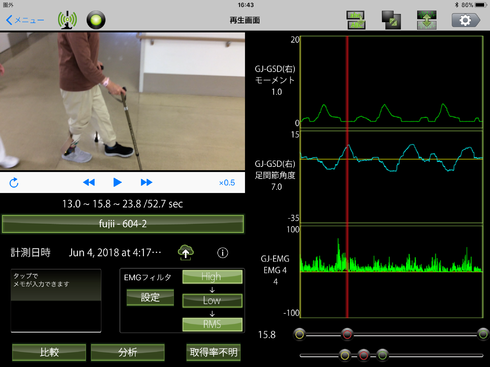Toggle the Low EMG filter
This screenshot has height=367, width=490.
[x=212, y=300]
